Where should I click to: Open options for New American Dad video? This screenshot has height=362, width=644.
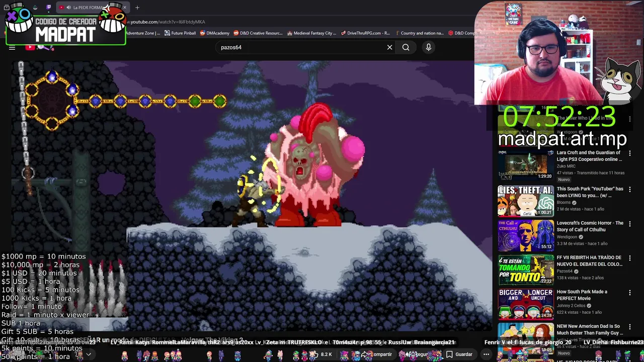[630, 327]
